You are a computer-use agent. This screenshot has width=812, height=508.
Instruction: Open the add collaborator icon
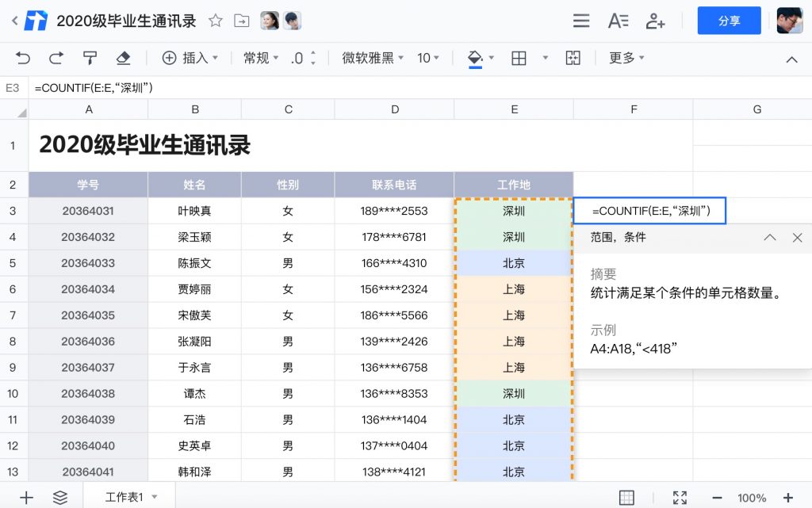[655, 21]
